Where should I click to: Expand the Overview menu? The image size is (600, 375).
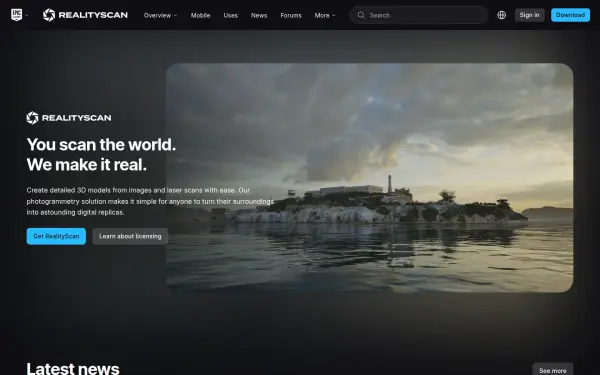pos(160,15)
